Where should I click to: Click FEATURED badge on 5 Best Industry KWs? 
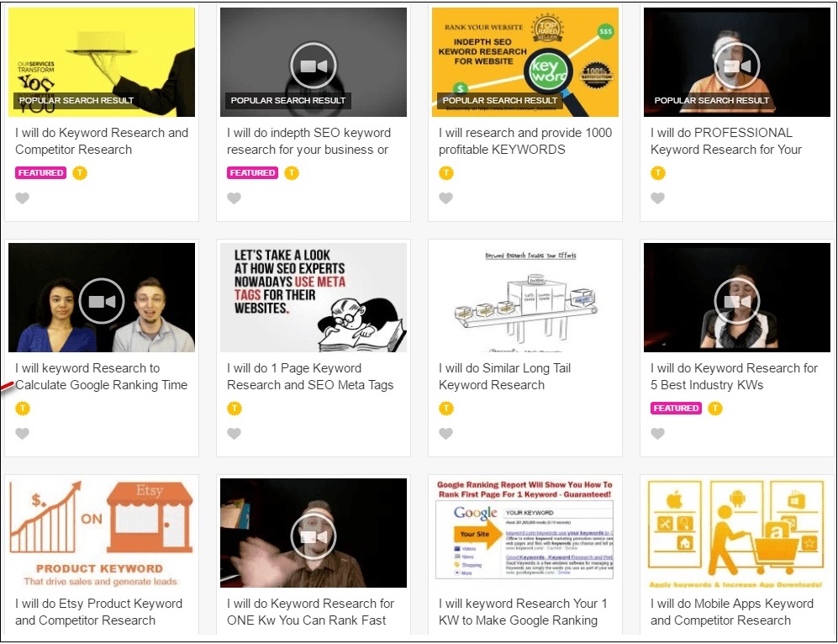676,409
